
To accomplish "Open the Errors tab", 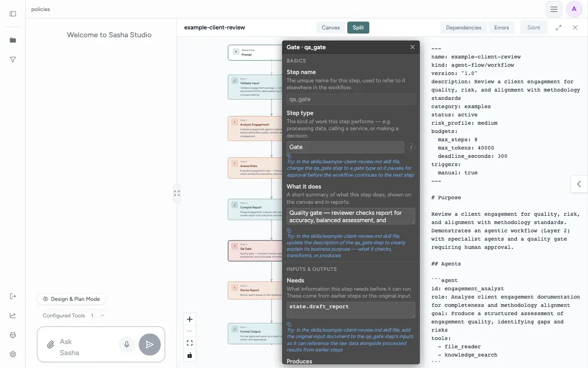I will click(x=502, y=28).
